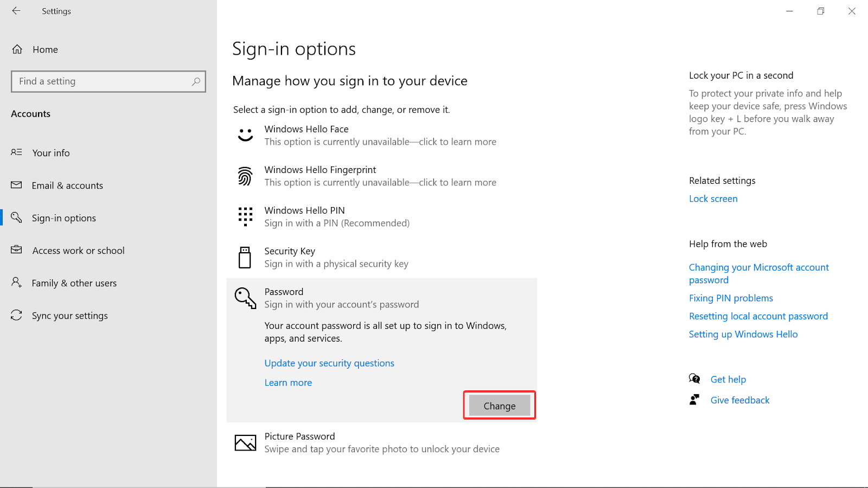The height and width of the screenshot is (488, 868).
Task: Click the Windows Hello Fingerprint icon
Action: click(245, 176)
